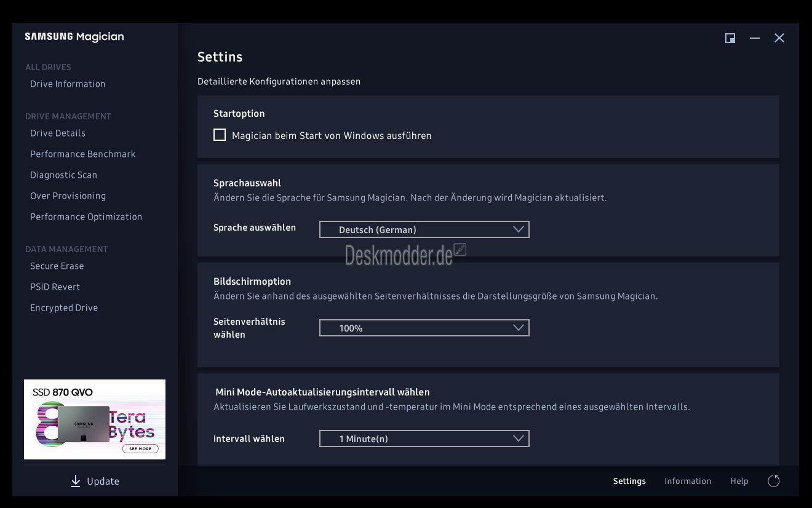Click the Startoption section title
The image size is (812, 508).
click(x=239, y=114)
